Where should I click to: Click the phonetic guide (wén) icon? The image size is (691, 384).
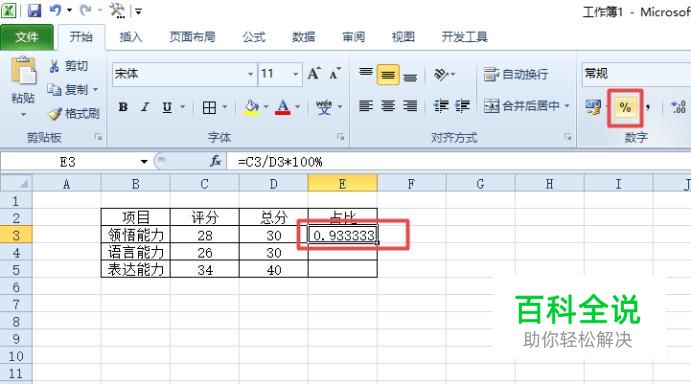pos(324,107)
